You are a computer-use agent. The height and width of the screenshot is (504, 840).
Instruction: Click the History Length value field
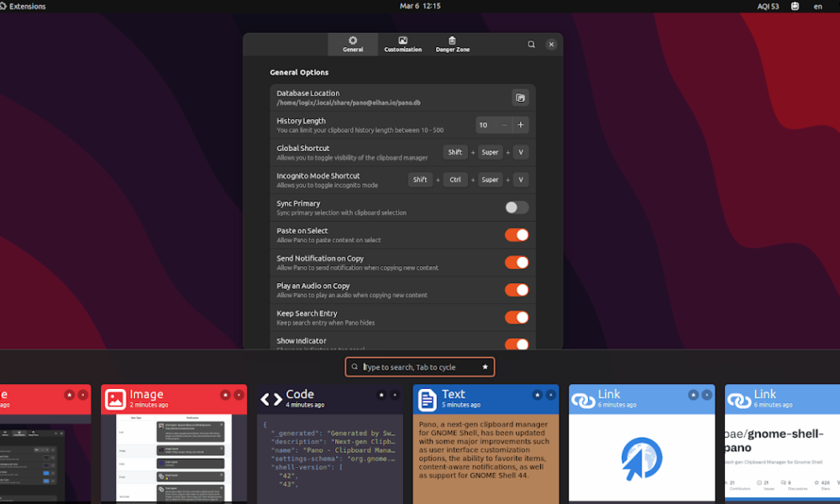486,125
